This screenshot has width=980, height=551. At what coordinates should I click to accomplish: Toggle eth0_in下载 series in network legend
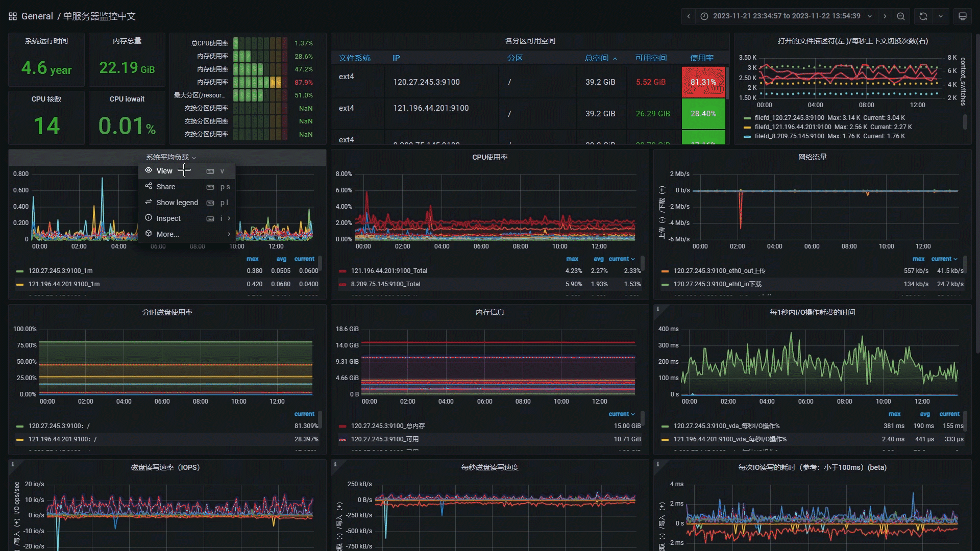click(x=717, y=284)
